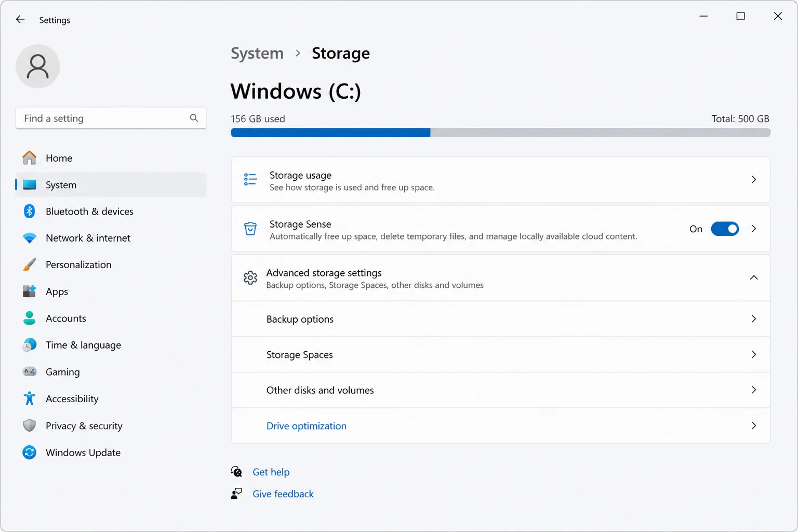Screen dimensions: 798x532
Task: Click the Windows (C:) heading
Action: (x=296, y=91)
